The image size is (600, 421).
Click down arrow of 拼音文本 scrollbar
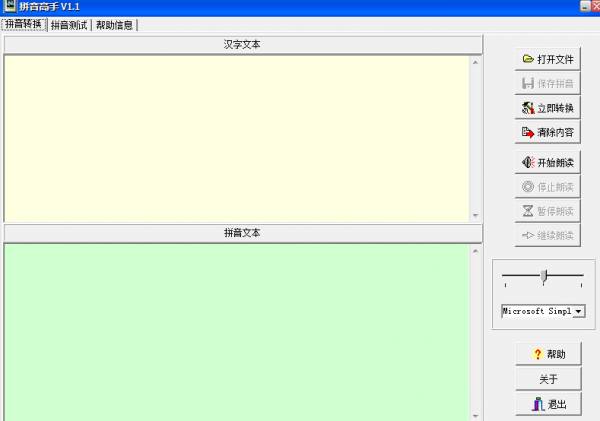[x=476, y=416]
